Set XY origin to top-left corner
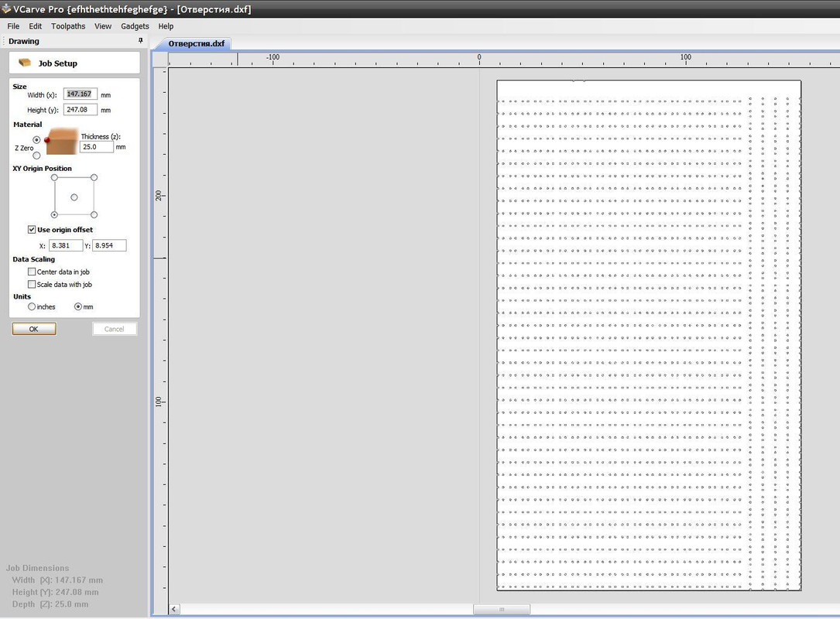 [x=54, y=177]
